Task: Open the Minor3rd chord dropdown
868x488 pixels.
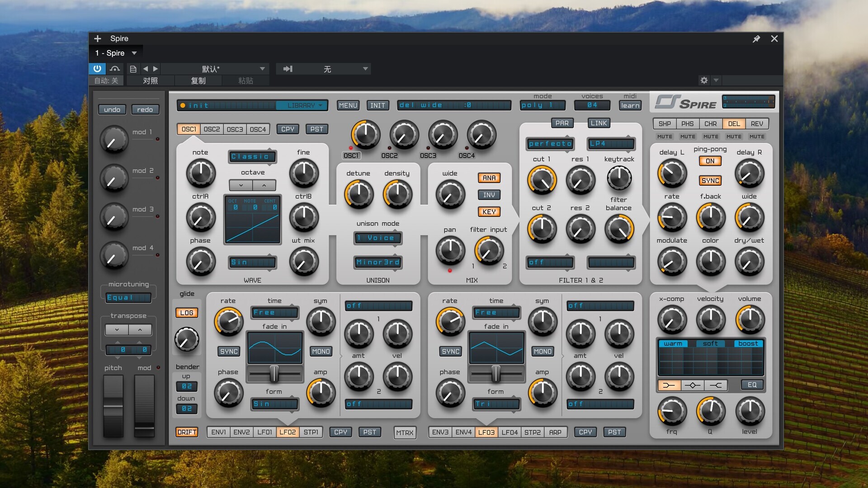Action: [x=378, y=262]
